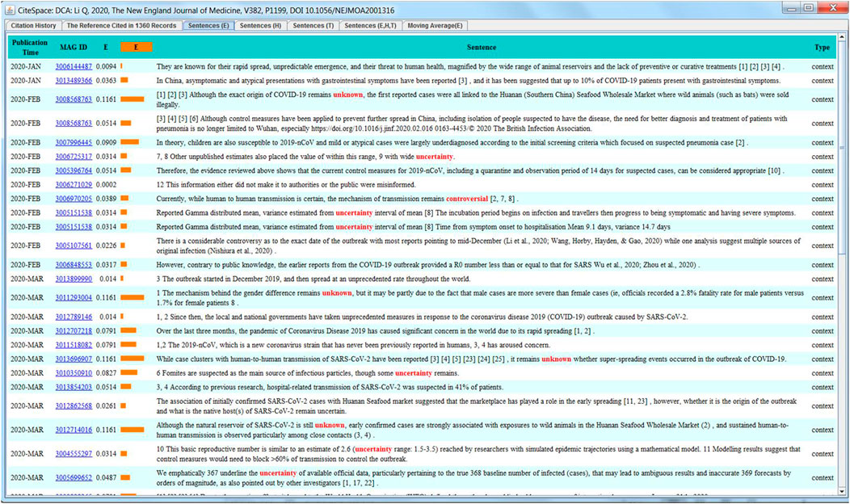Image resolution: width=850 pixels, height=504 pixels.
Task: Click sentence '3 The outbreak started in December 2019'
Action: coord(313,279)
